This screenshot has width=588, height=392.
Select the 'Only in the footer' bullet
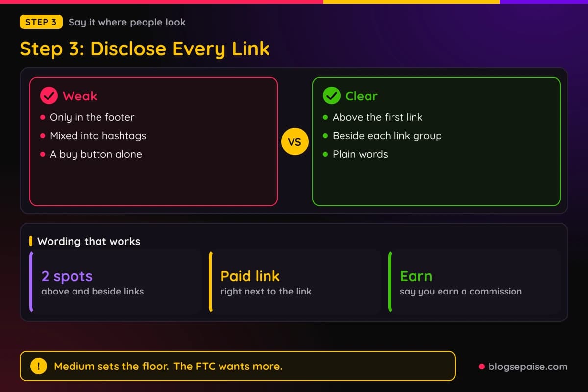(x=87, y=117)
